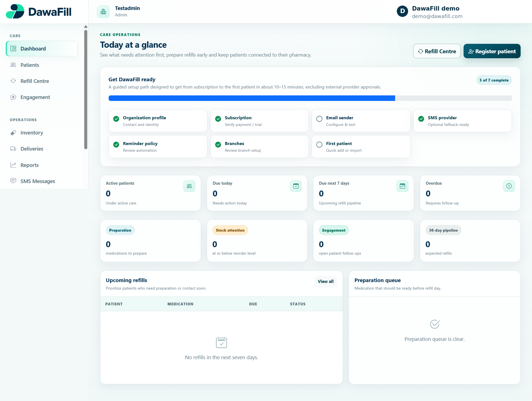Click the setup progress bar

(310, 98)
